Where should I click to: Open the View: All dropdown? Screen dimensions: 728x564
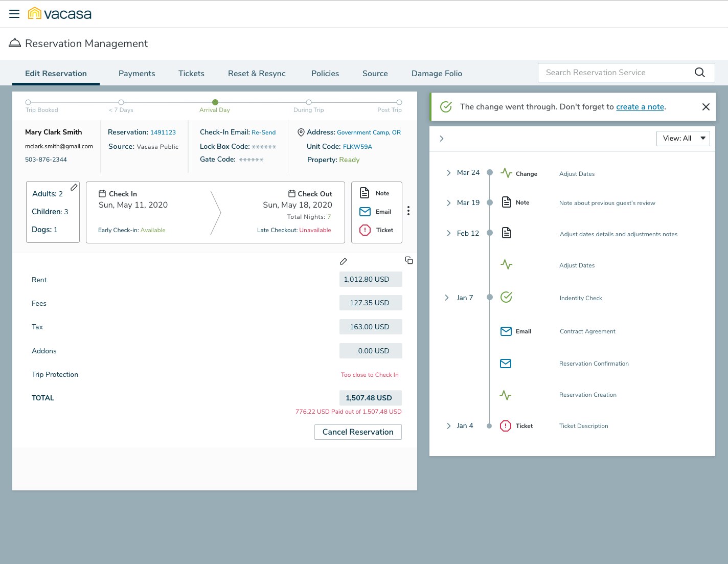click(683, 139)
